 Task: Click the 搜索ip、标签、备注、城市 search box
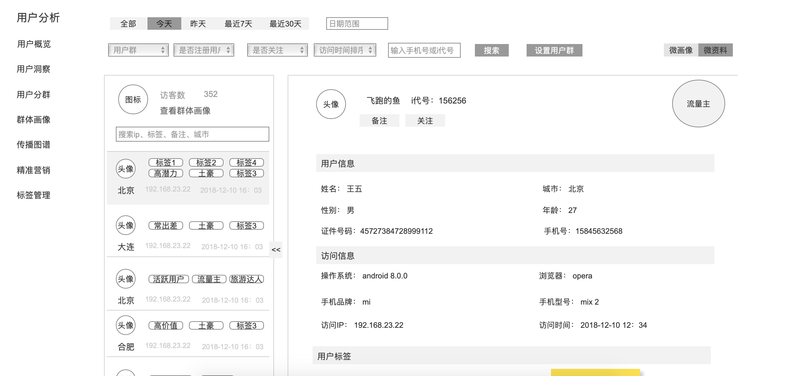[192, 134]
